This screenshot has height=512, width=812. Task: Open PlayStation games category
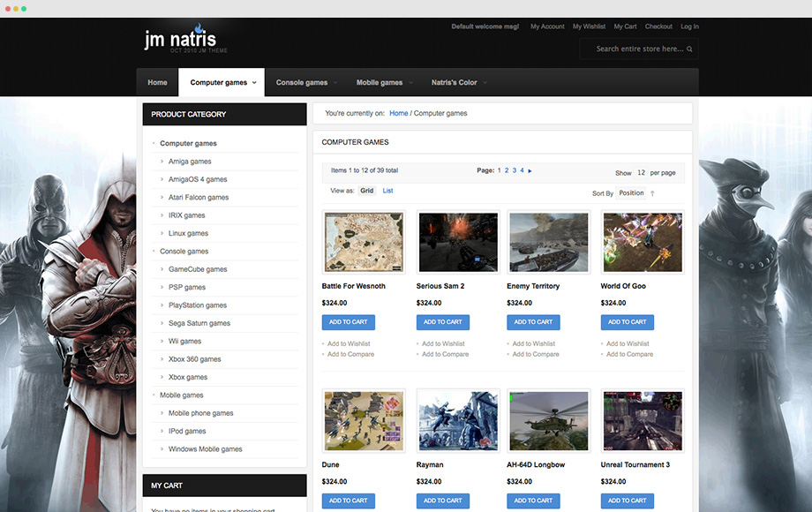[198, 305]
